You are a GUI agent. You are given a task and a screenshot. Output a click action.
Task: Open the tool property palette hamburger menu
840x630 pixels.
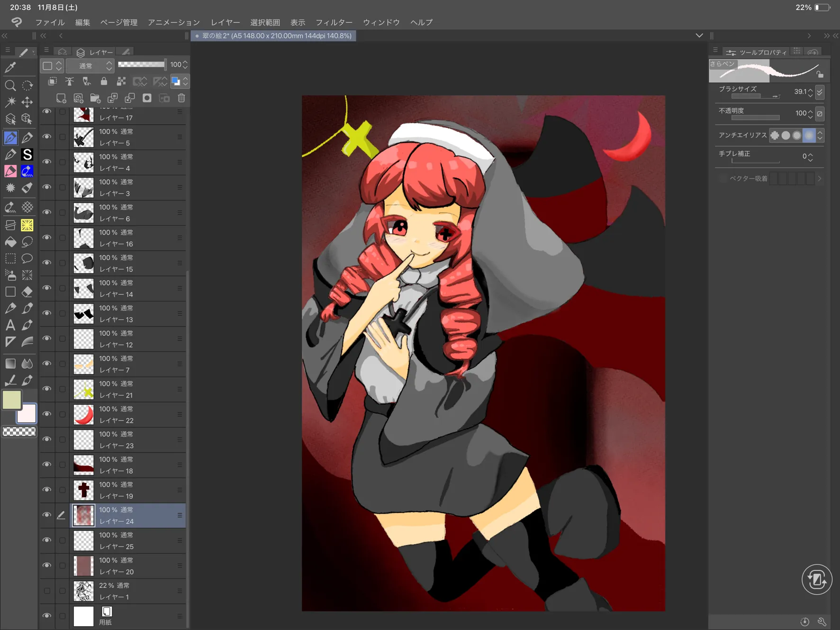(715, 50)
